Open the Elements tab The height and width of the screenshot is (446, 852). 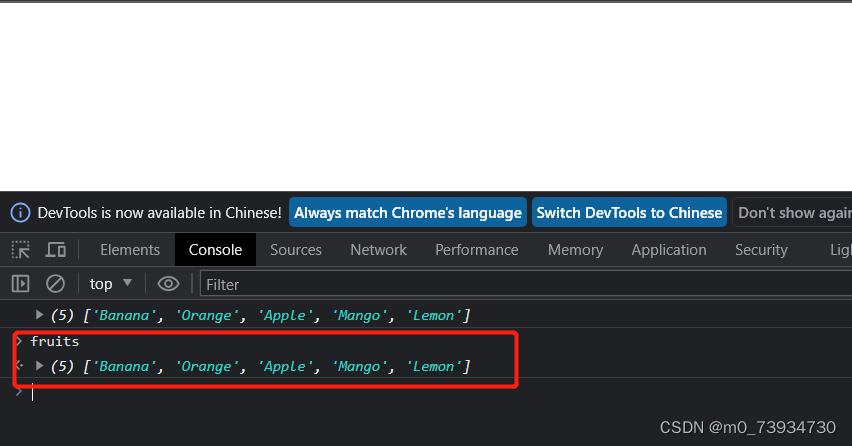[130, 250]
